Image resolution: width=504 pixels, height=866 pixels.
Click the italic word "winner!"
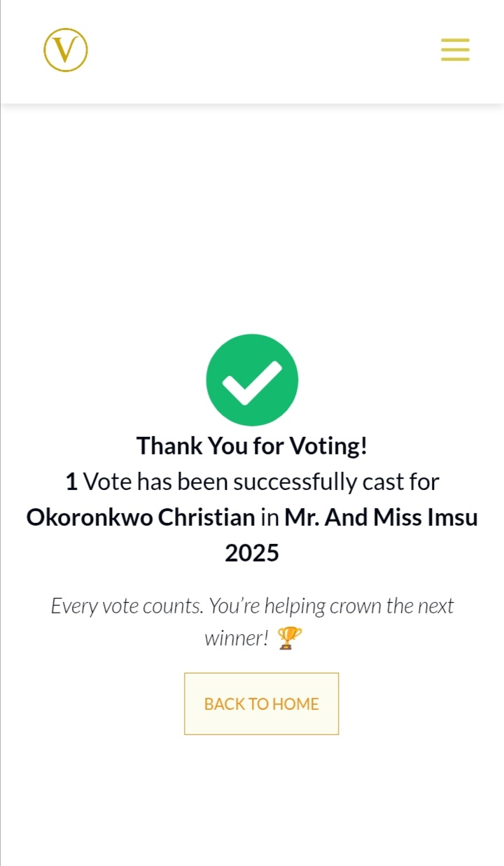(x=237, y=638)
